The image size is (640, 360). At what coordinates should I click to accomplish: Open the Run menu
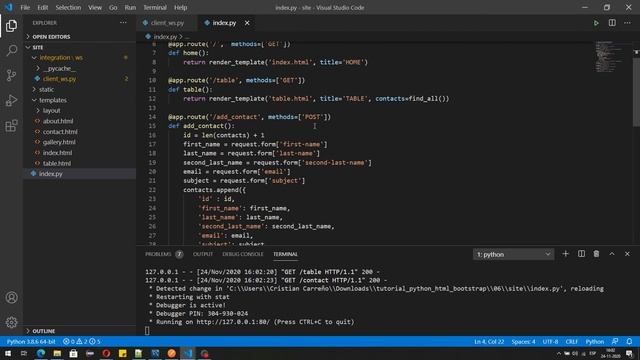(130, 7)
